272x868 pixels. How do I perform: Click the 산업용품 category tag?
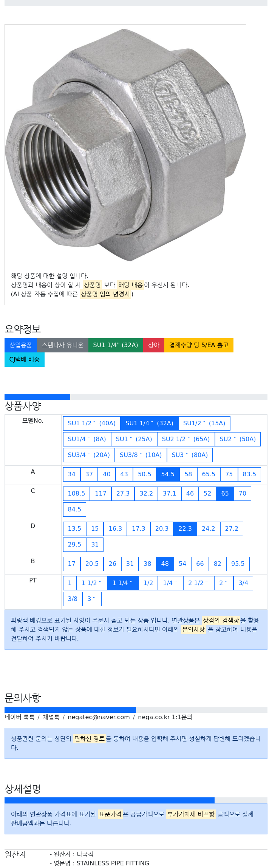click(x=21, y=345)
